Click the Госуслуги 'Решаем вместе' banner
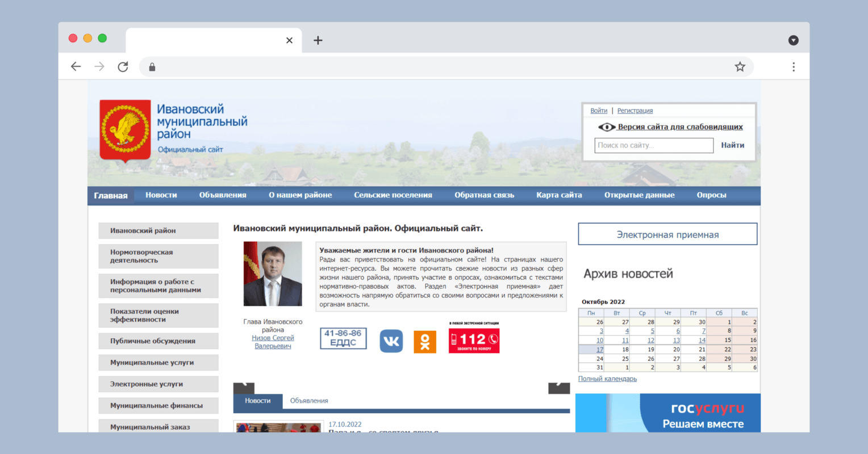The height and width of the screenshot is (454, 868). (x=668, y=413)
